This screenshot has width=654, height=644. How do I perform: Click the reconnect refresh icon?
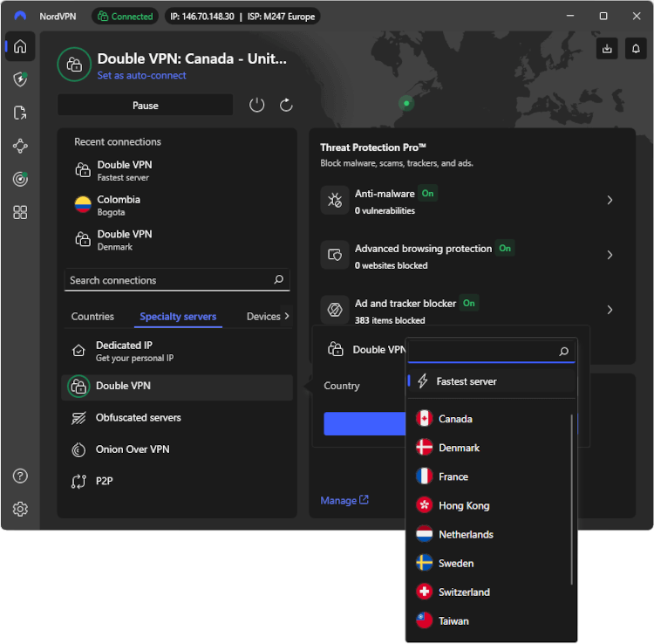click(x=286, y=105)
